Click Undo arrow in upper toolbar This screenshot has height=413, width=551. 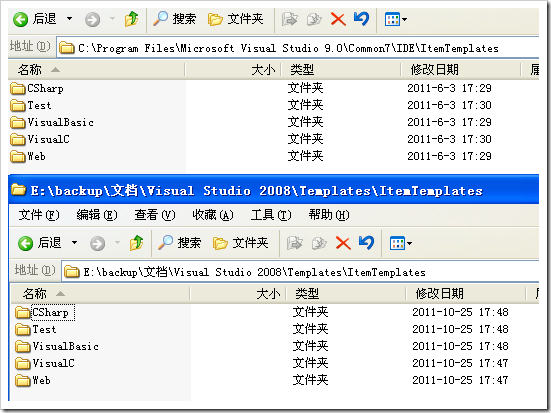point(362,19)
